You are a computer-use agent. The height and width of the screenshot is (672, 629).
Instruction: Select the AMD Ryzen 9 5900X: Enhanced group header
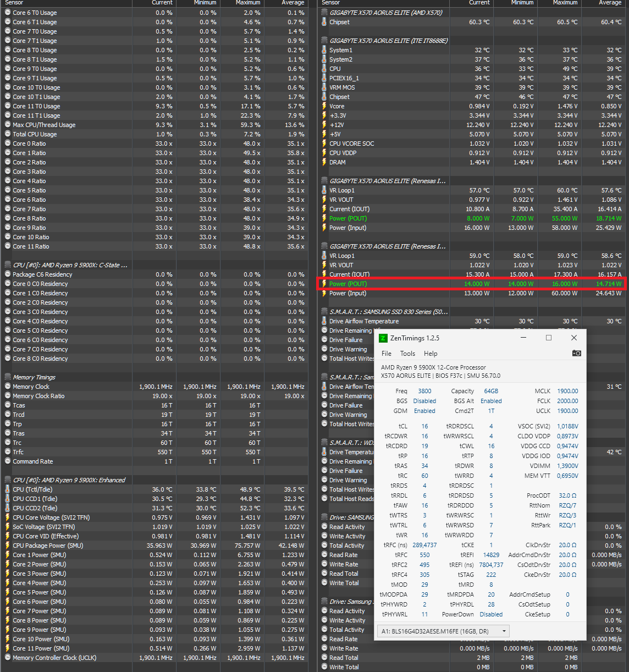pos(69,480)
